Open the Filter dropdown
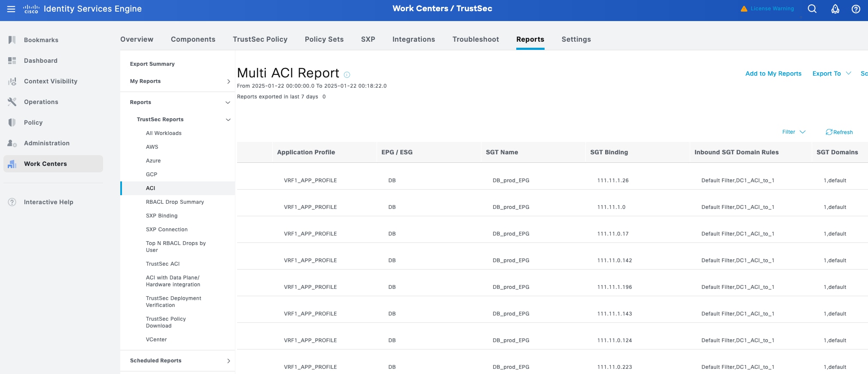The height and width of the screenshot is (374, 868). (793, 132)
